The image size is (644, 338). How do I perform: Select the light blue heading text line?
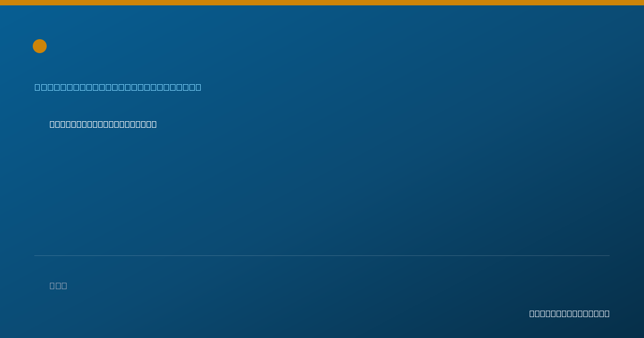point(118,87)
